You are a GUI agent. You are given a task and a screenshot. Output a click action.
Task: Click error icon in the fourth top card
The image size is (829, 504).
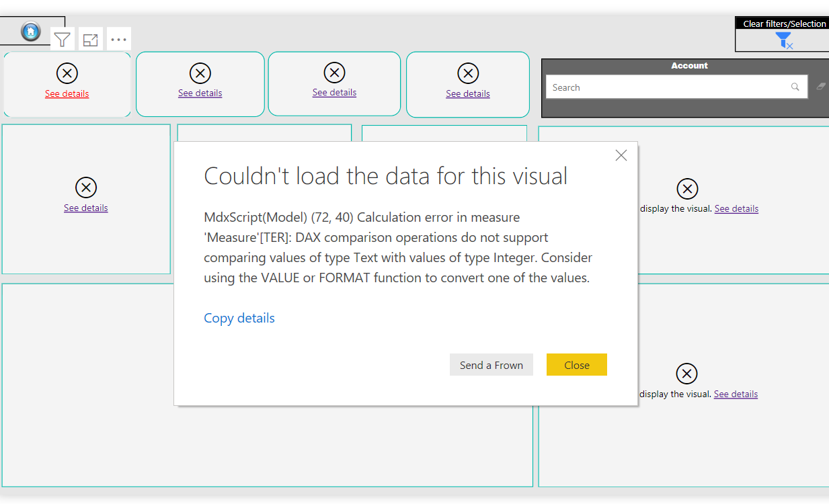pos(468,73)
